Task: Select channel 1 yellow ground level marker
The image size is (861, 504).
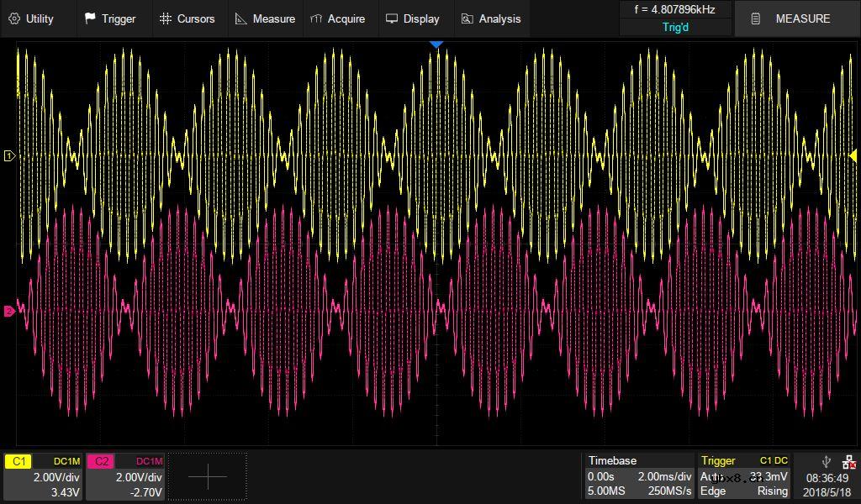Action: 10,156
